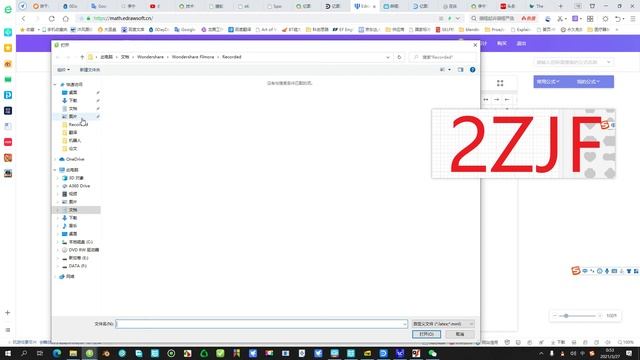Viewport: 640px width, 360px height.
Task: Open File Explorer from the taskbar
Action: pos(73,353)
